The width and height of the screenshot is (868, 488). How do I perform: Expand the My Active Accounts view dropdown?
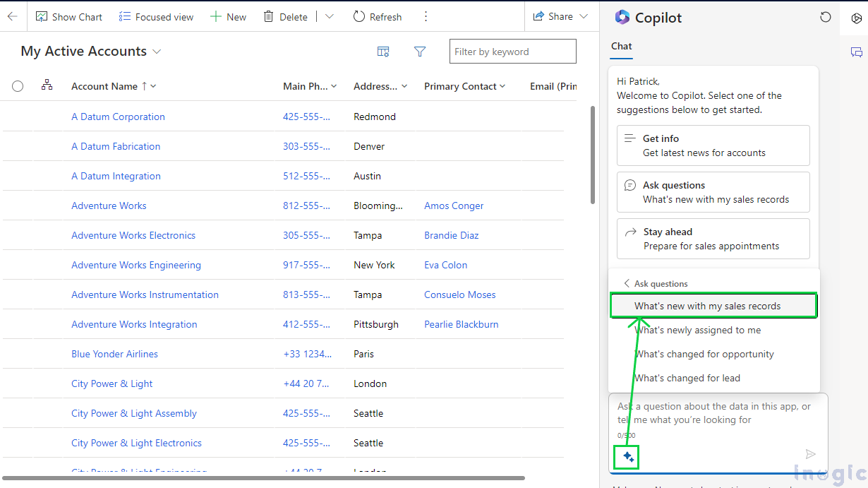(x=157, y=52)
